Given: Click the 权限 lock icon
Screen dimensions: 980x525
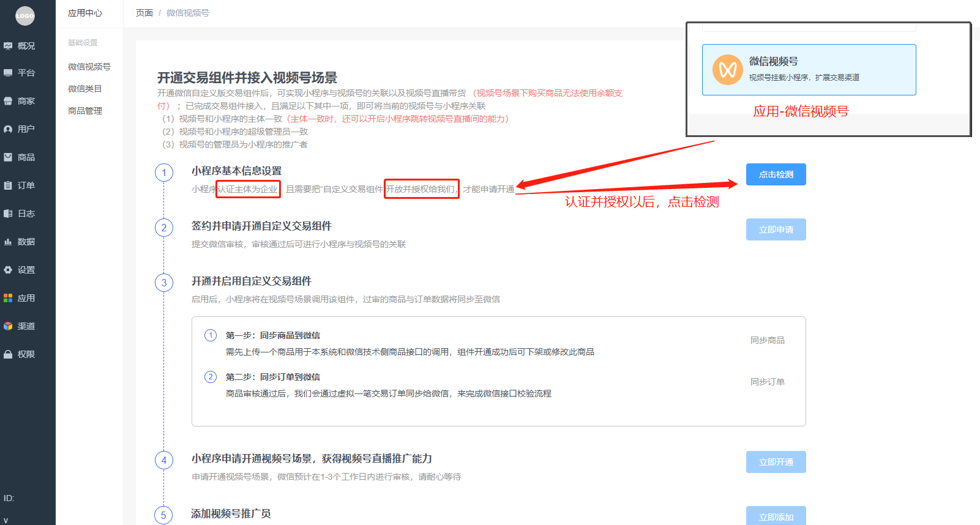Looking at the screenshot, I should [x=8, y=354].
